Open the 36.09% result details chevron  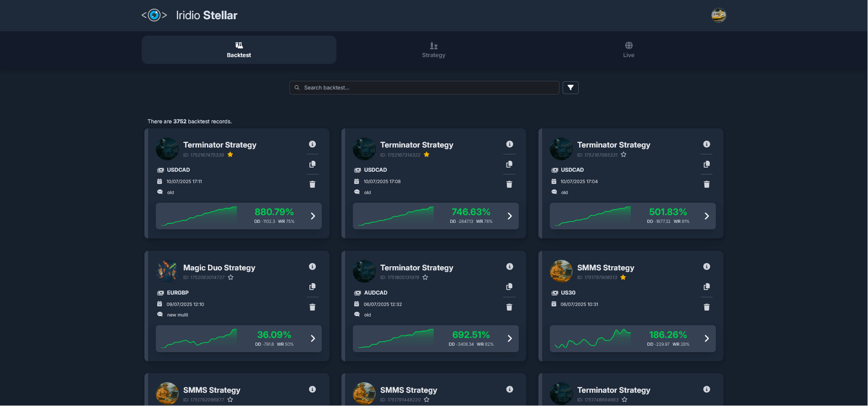(x=313, y=338)
